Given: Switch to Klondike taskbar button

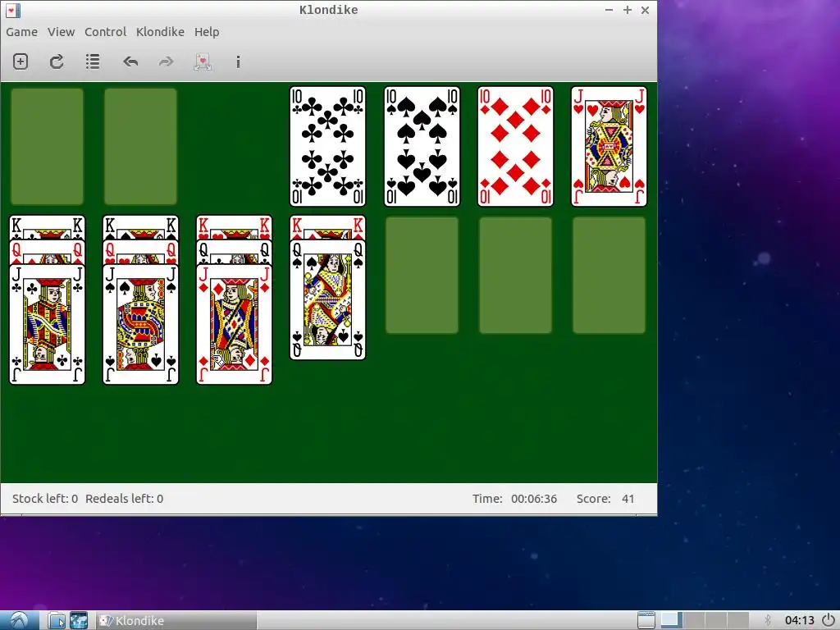Looking at the screenshot, I should (176, 620).
